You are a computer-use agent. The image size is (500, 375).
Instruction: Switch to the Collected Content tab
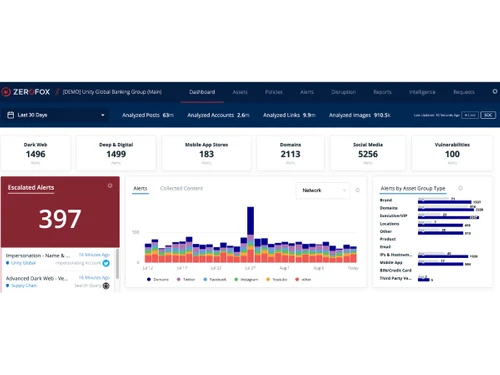pos(181,188)
